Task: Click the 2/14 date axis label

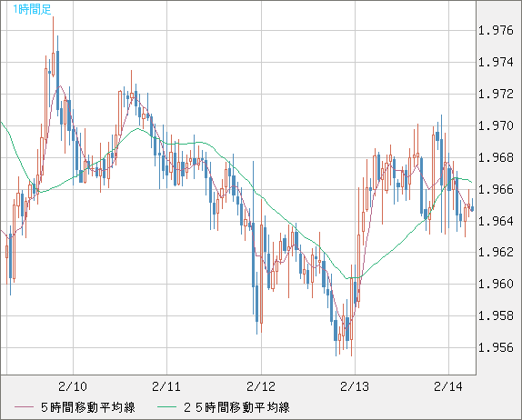Action: (448, 386)
